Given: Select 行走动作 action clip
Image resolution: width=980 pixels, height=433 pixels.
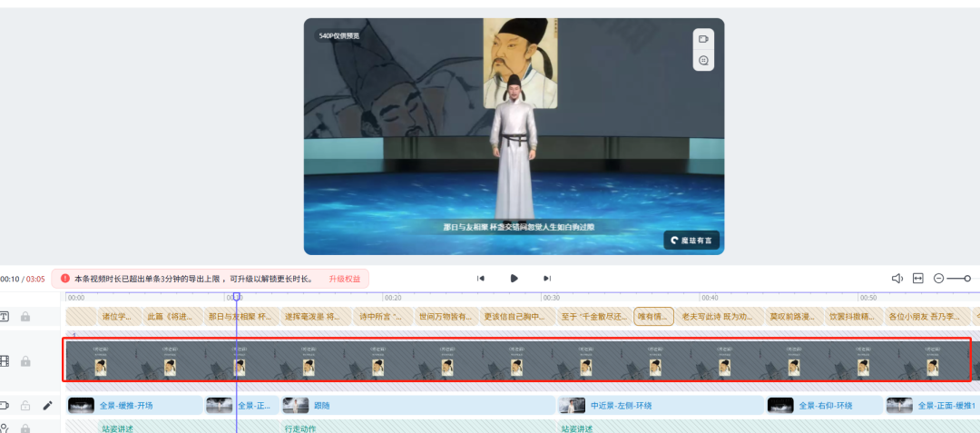Looking at the screenshot, I should [x=418, y=428].
